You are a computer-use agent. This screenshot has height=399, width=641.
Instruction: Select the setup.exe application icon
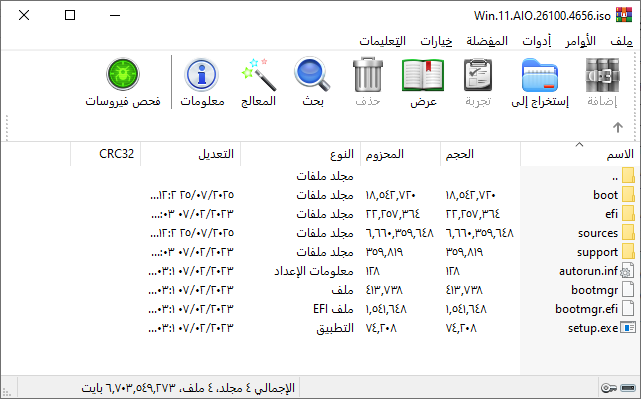[x=628, y=327]
